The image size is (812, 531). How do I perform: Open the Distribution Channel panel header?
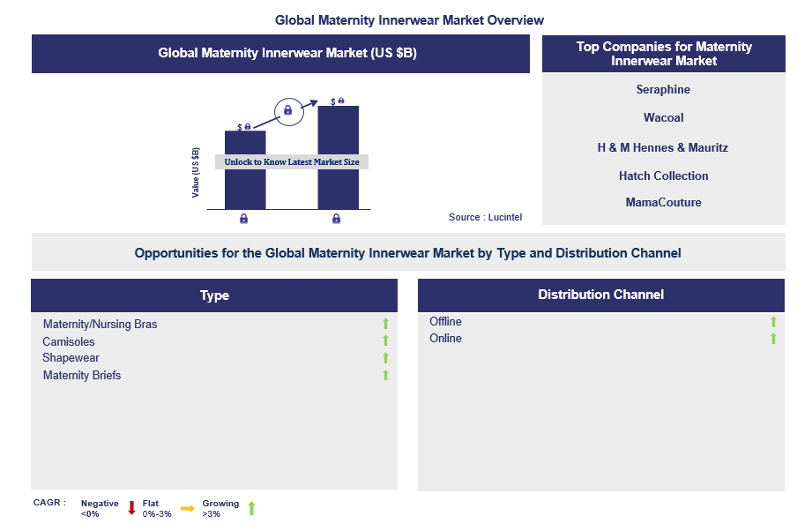point(600,295)
